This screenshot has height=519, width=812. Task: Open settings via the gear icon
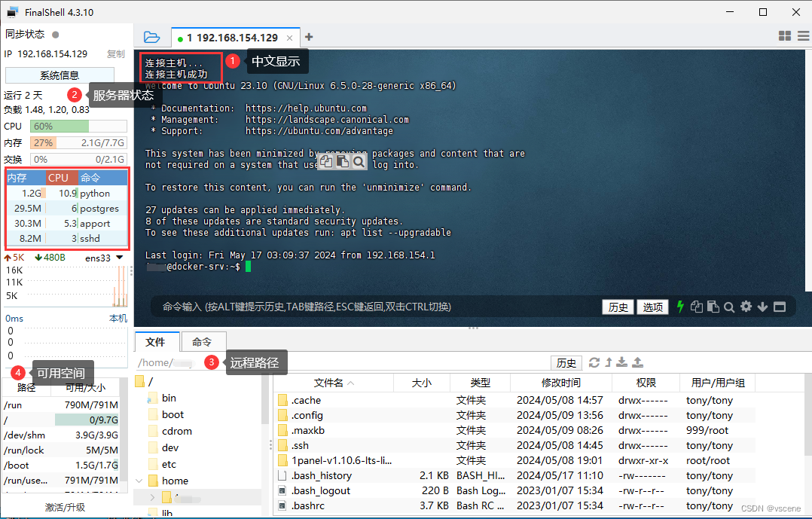pos(746,307)
